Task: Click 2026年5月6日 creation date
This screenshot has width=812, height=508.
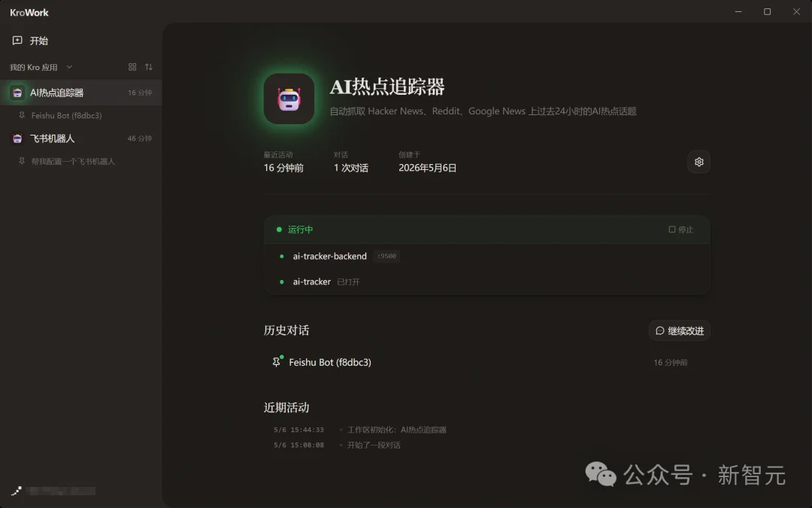Action: [x=427, y=168]
